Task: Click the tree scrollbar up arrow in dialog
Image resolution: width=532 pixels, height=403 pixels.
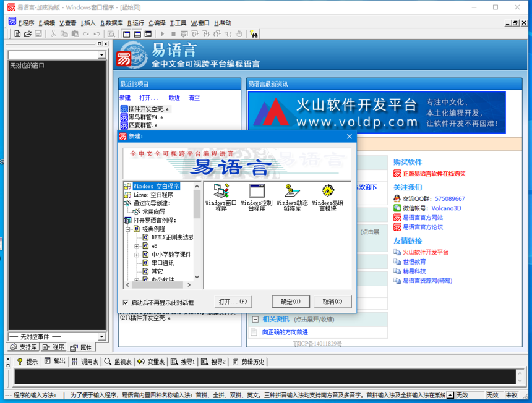Action: pos(197,186)
